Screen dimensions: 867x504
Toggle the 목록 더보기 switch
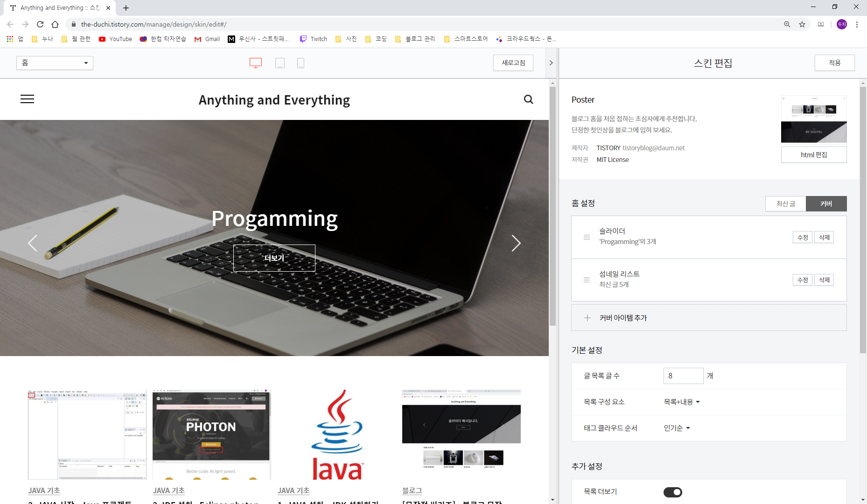point(672,492)
